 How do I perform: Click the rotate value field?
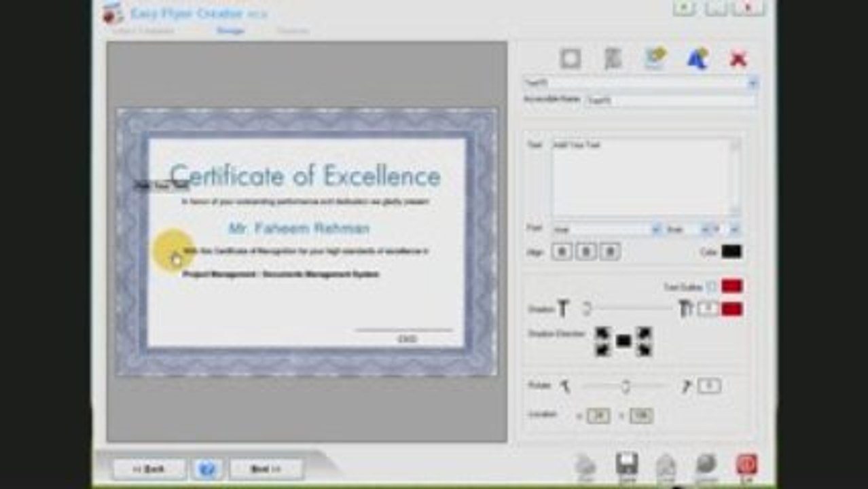click(709, 386)
